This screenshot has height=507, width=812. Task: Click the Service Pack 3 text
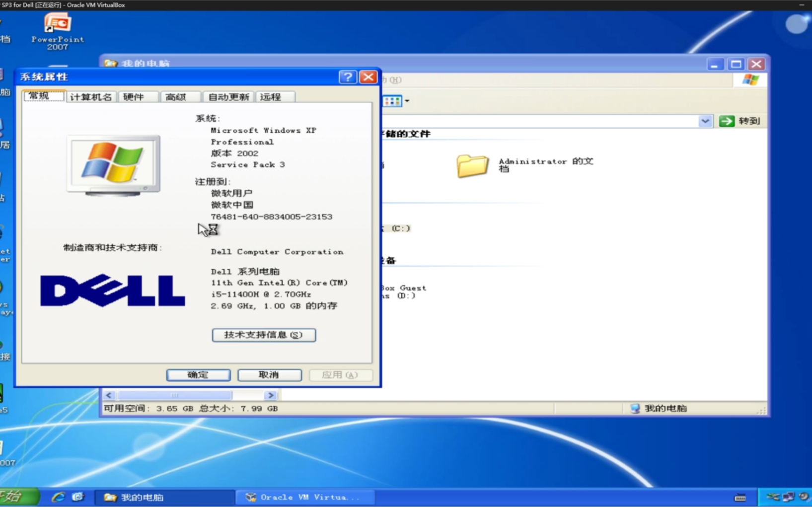tap(248, 164)
